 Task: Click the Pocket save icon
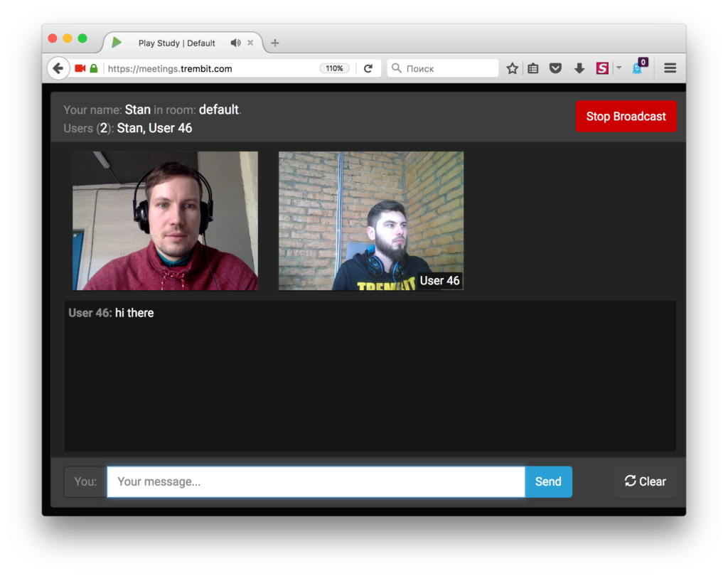click(555, 69)
